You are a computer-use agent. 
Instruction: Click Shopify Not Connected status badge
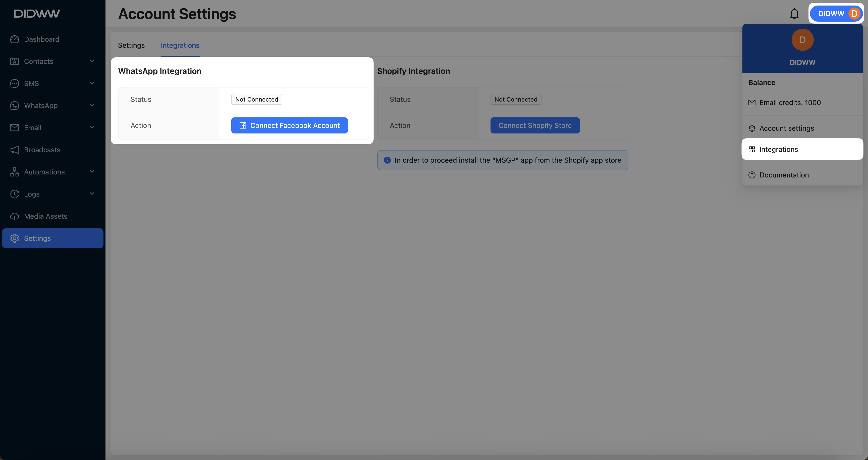(x=516, y=100)
